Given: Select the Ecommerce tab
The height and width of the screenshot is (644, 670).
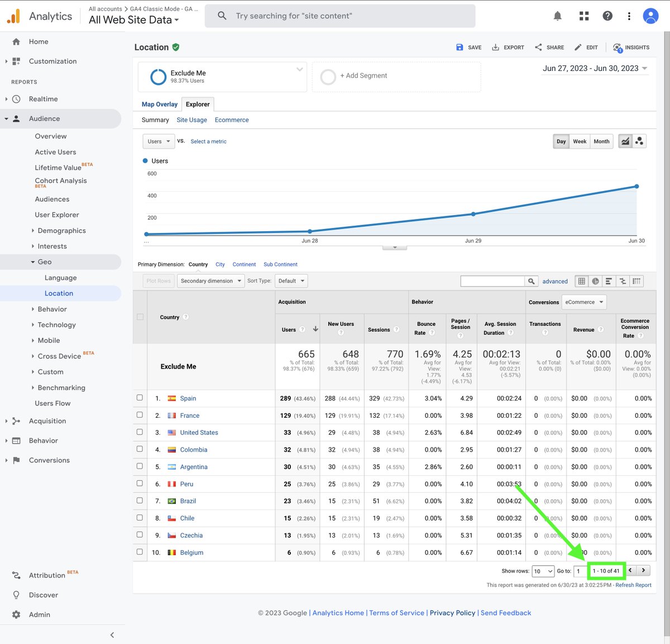Looking at the screenshot, I should click(232, 120).
